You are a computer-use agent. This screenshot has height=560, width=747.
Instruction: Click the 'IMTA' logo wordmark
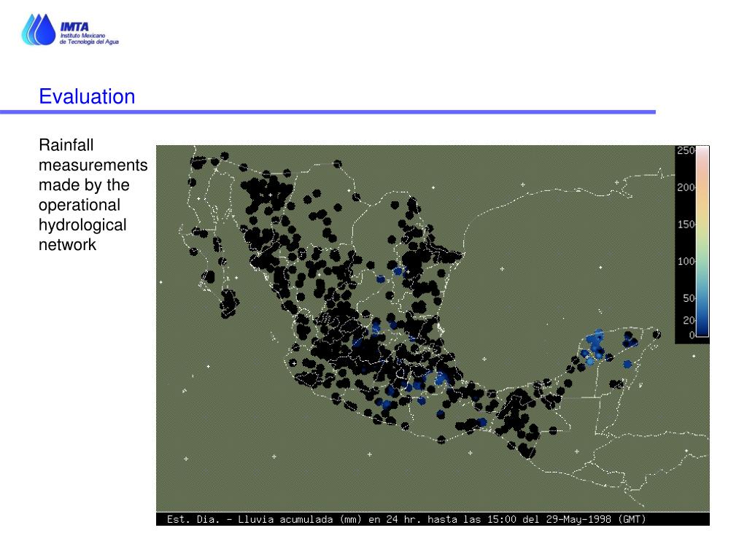[74, 27]
